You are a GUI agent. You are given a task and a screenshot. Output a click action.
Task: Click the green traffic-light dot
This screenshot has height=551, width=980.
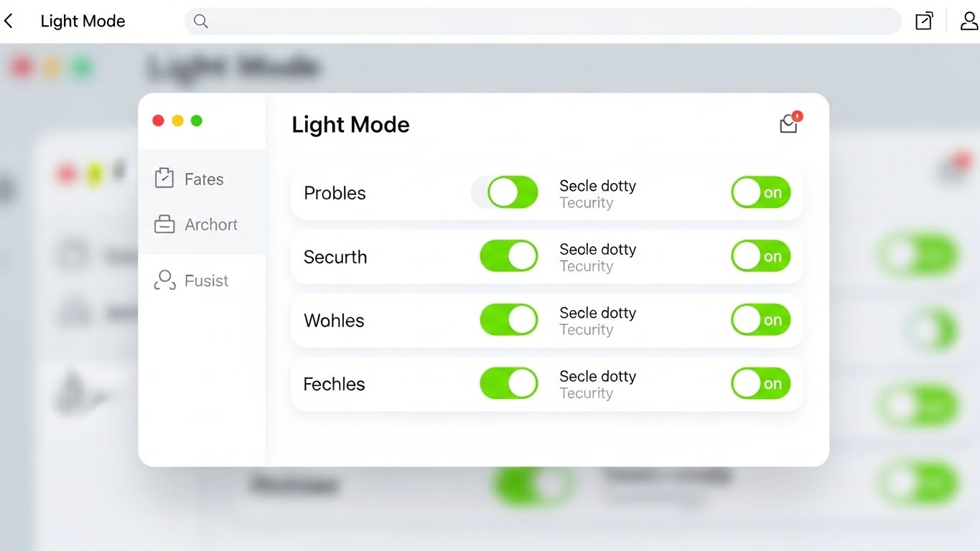[197, 121]
